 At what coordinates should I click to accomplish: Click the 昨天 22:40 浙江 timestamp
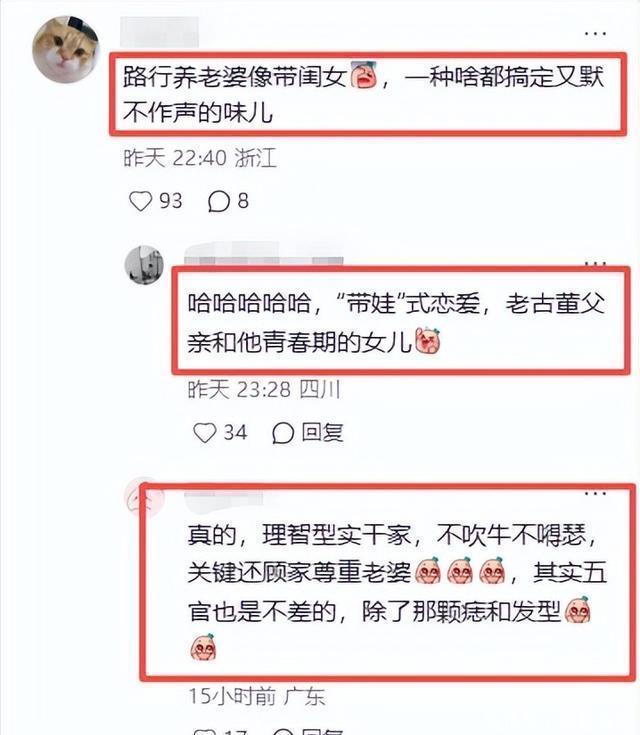pyautogui.click(x=200, y=158)
